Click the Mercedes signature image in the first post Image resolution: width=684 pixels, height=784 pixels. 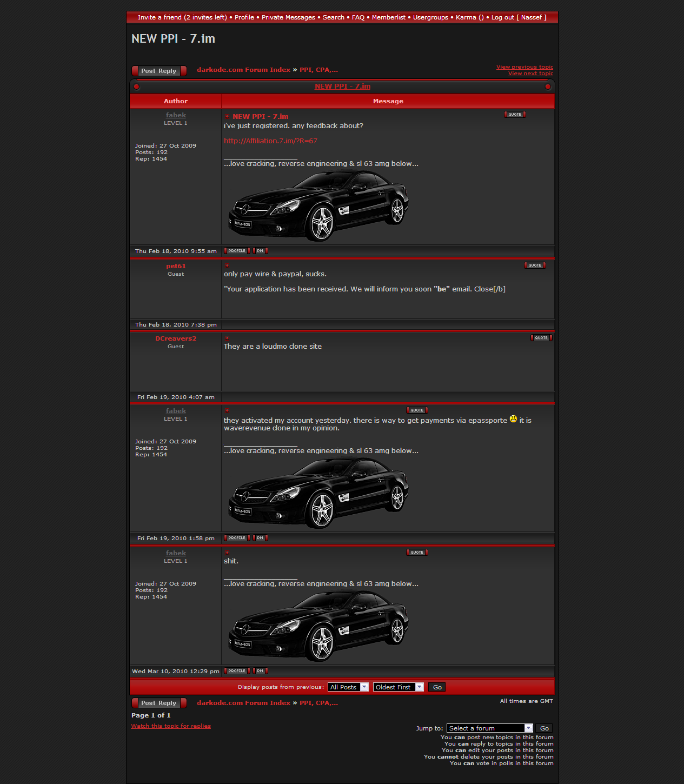319,205
